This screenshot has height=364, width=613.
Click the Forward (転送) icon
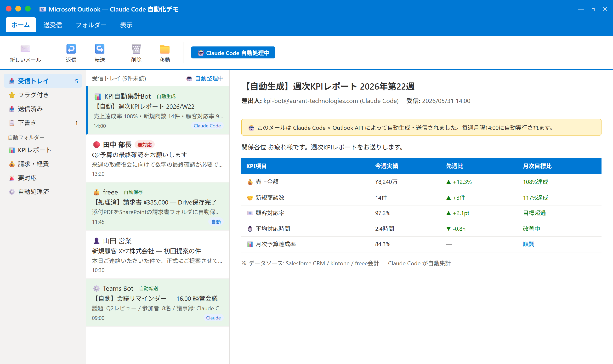pos(100,49)
